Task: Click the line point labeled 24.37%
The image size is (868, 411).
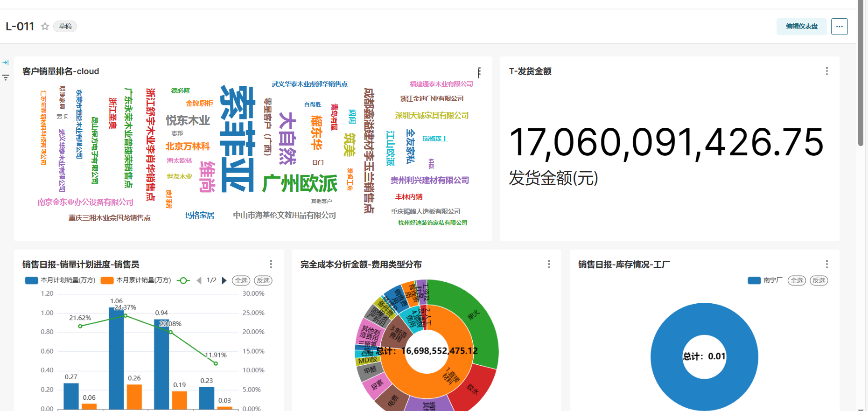Action: 125,316
